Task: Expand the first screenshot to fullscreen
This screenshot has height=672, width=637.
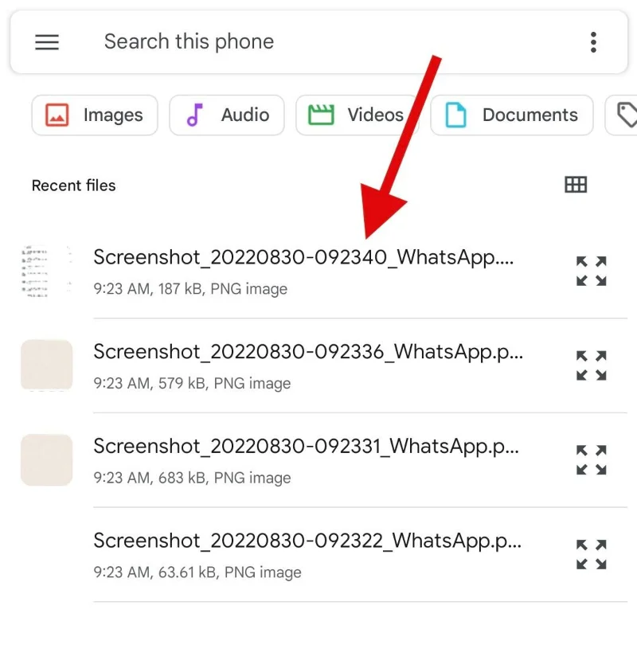Action: pos(591,271)
